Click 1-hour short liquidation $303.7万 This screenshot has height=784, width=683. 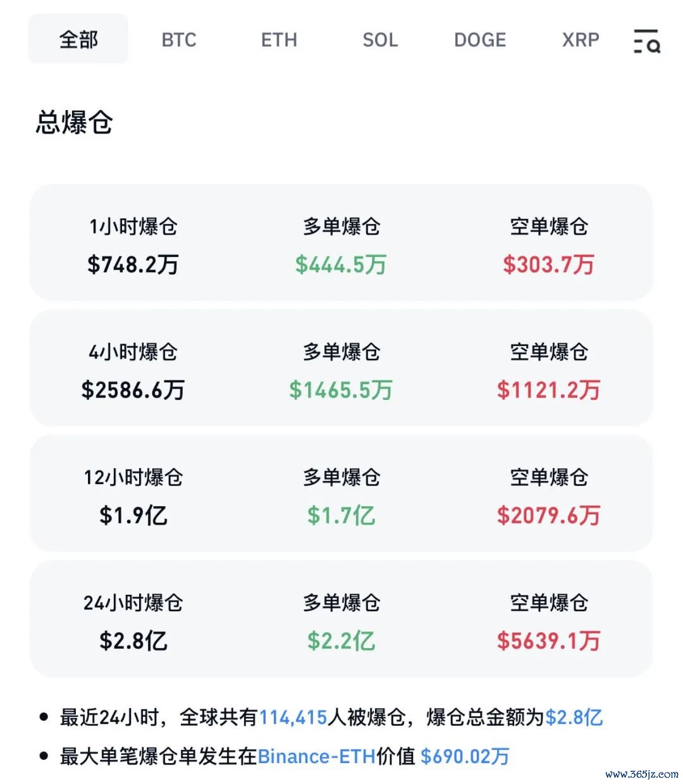point(549,264)
